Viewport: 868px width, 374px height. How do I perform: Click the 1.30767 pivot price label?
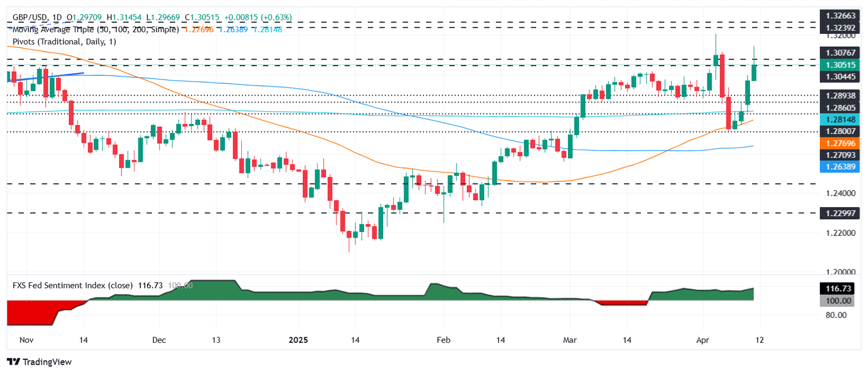coord(840,52)
